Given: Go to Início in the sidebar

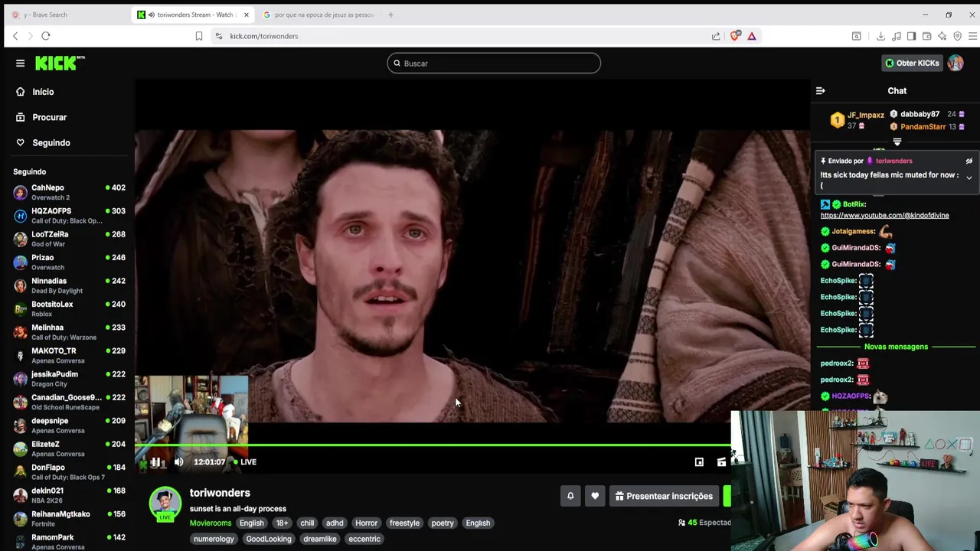Looking at the screenshot, I should point(43,92).
